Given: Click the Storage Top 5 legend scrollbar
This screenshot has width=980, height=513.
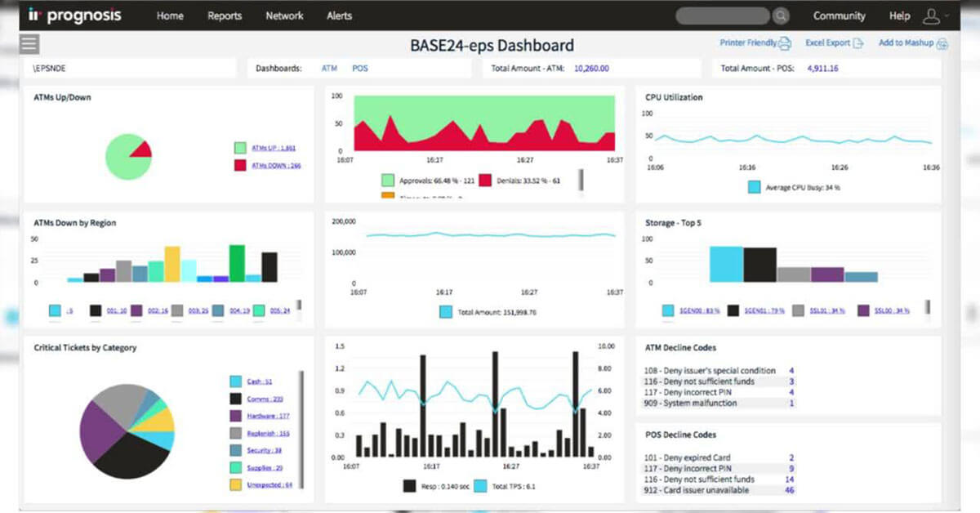Looking at the screenshot, I should 928,307.
